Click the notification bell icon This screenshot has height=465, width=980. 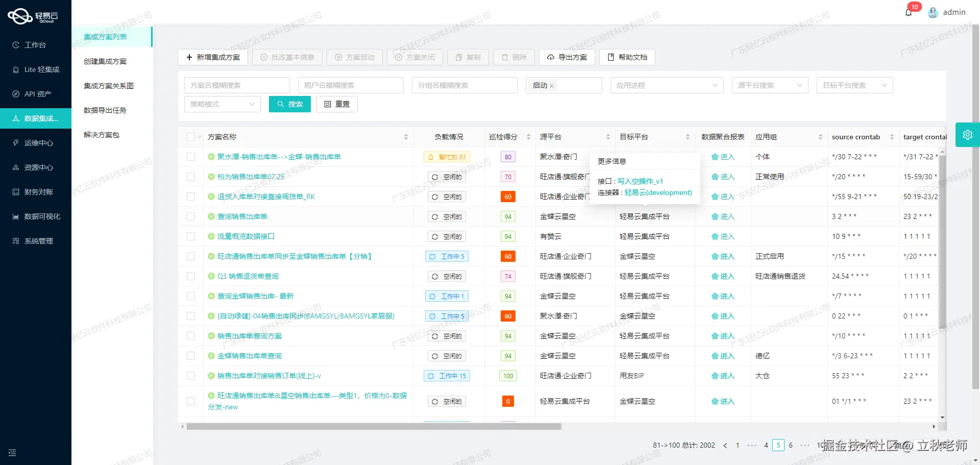(909, 12)
